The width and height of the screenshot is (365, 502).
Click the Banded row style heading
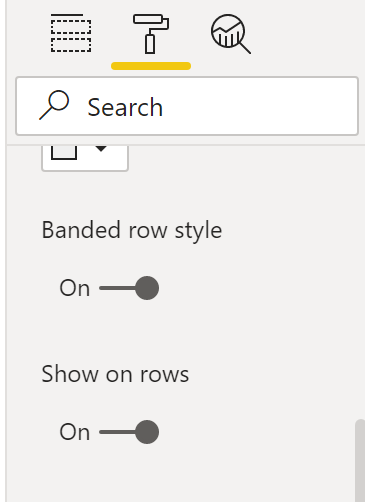[x=132, y=230]
